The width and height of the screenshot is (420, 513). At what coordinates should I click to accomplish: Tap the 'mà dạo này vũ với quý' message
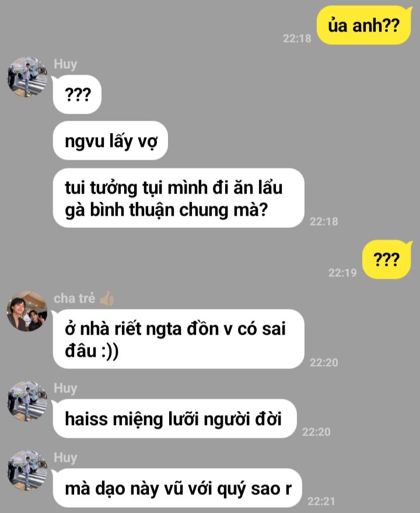click(x=177, y=488)
